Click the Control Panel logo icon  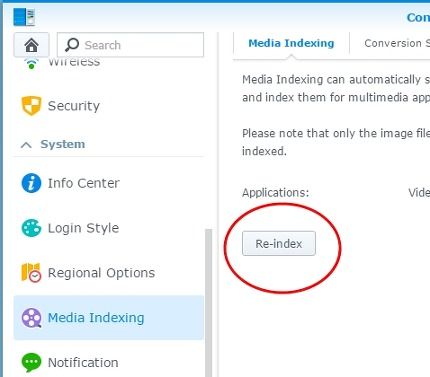24,17
